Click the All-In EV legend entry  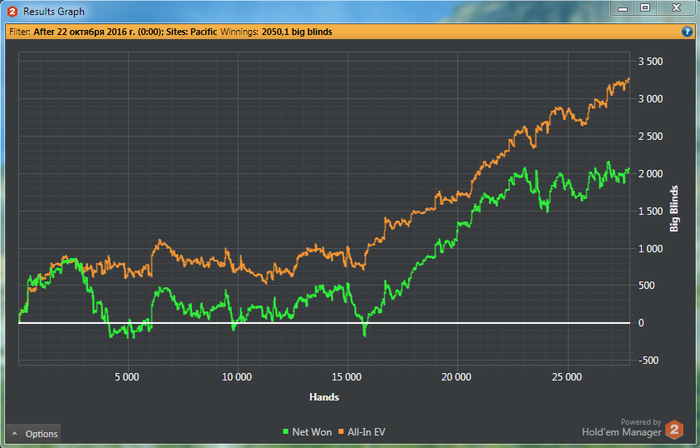coord(362,432)
